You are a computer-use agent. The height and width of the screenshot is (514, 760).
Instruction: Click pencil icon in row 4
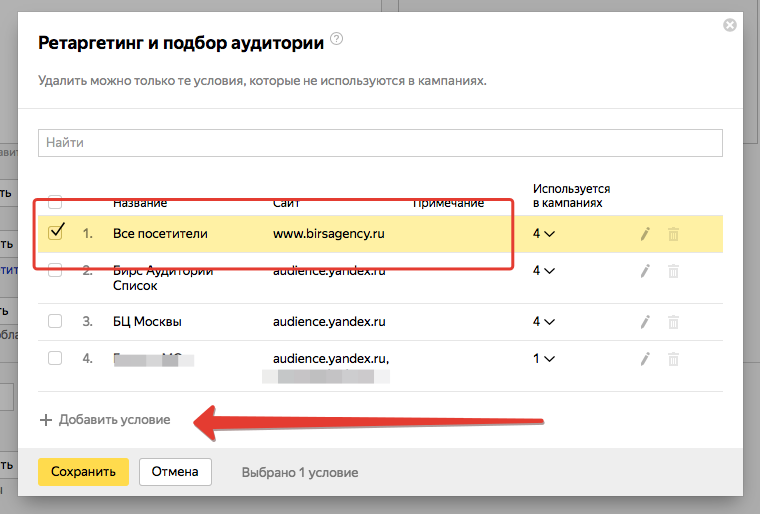click(x=645, y=358)
